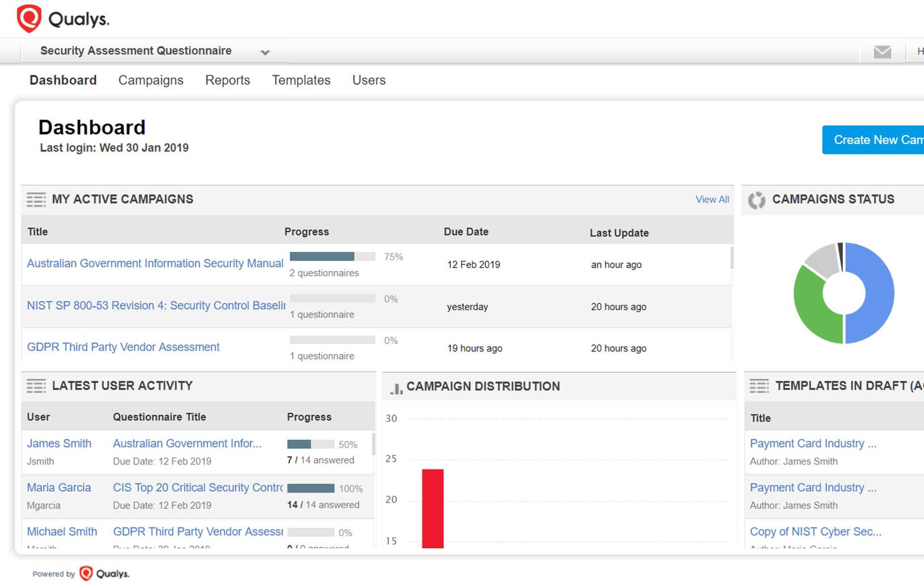This screenshot has width=924, height=584.
Task: Click the My Active Campaigns list icon
Action: (36, 200)
